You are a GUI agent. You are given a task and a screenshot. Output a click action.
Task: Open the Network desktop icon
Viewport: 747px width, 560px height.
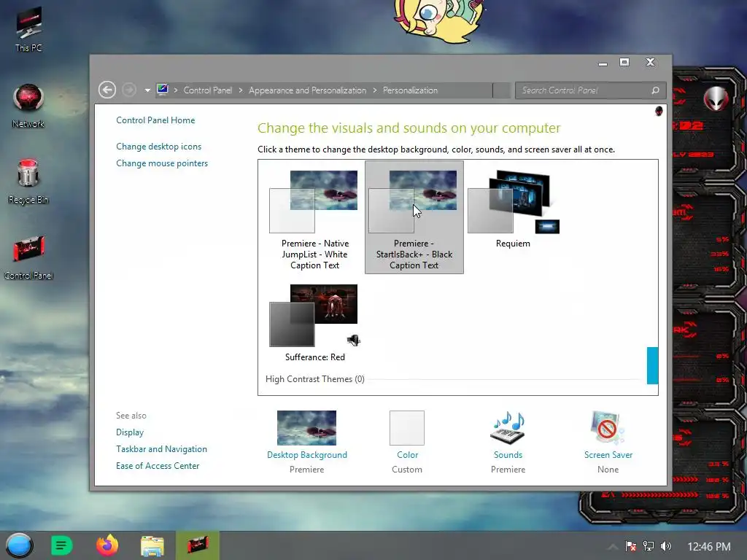pos(28,106)
